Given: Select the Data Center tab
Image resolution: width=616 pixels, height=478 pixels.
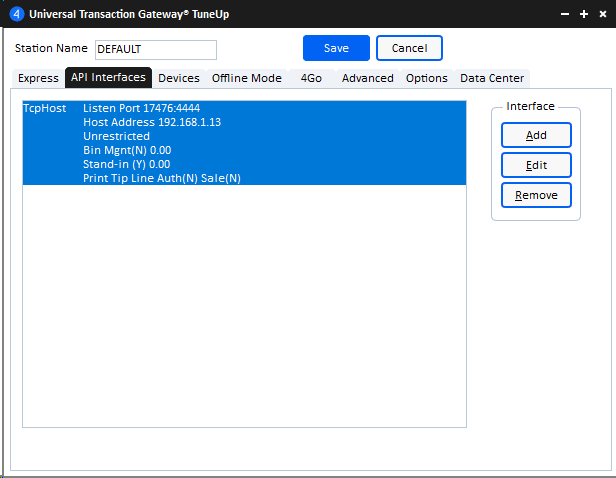Looking at the screenshot, I should coord(492,78).
